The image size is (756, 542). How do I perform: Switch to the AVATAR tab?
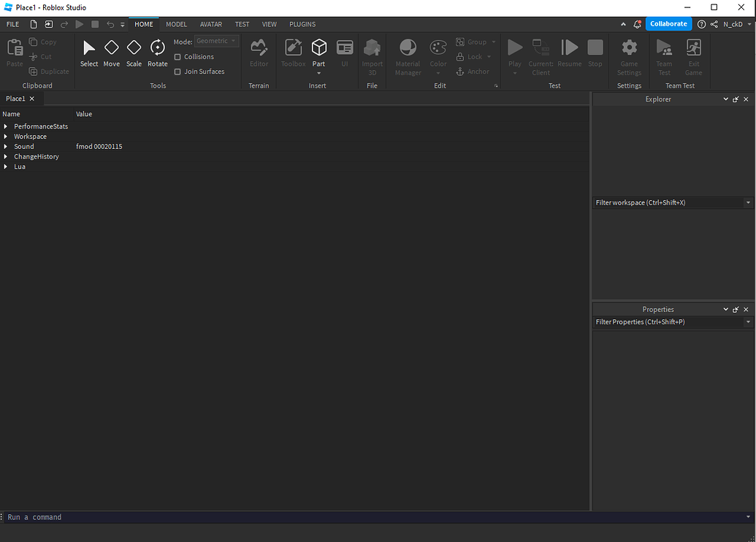pos(211,24)
